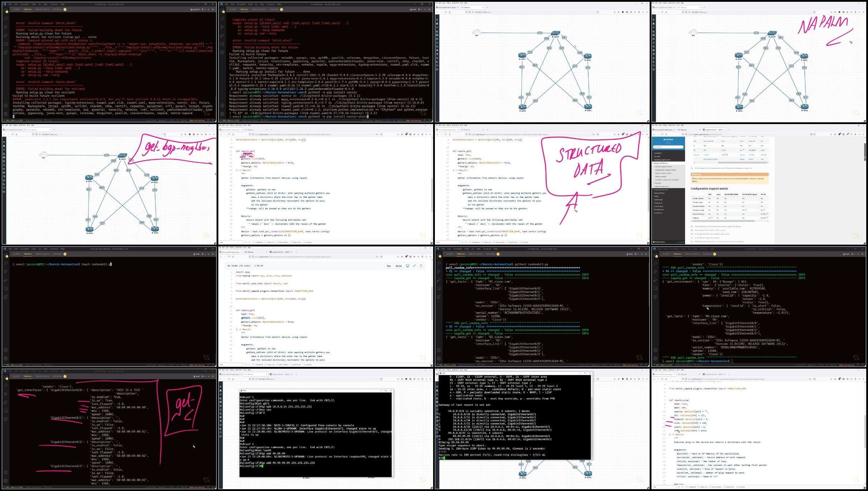The width and height of the screenshot is (868, 491).
Task: Open Terminal menu in the 'touch runbook13.py' window
Action: [x=54, y=249]
